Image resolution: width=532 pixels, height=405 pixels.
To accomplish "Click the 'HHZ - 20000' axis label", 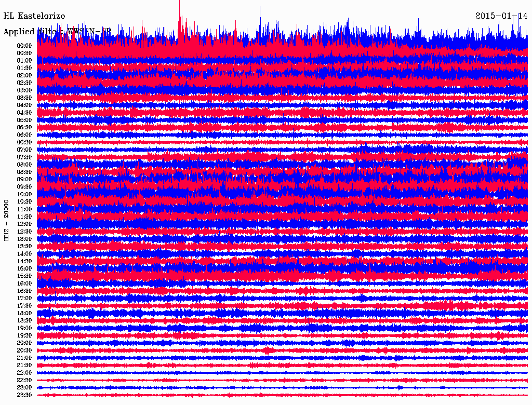I will [6, 221].
